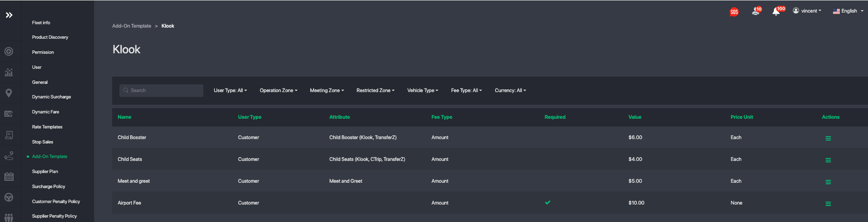Viewport: 868px width, 222px height.
Task: Open the Permission menu item
Action: click(43, 52)
